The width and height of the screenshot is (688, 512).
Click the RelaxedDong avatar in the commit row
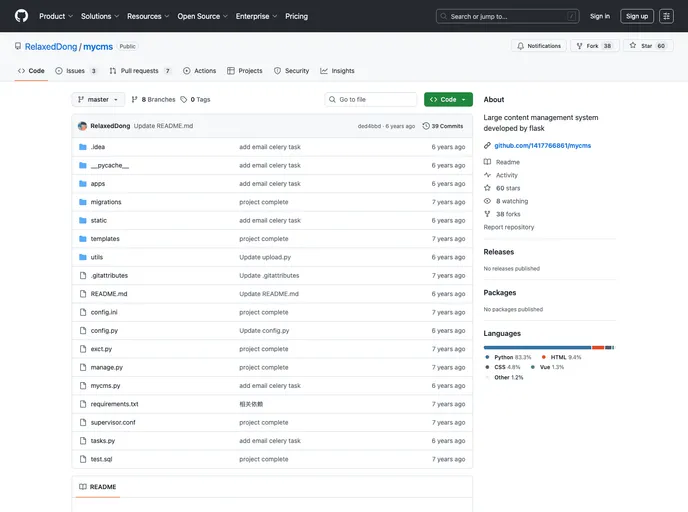[82, 126]
